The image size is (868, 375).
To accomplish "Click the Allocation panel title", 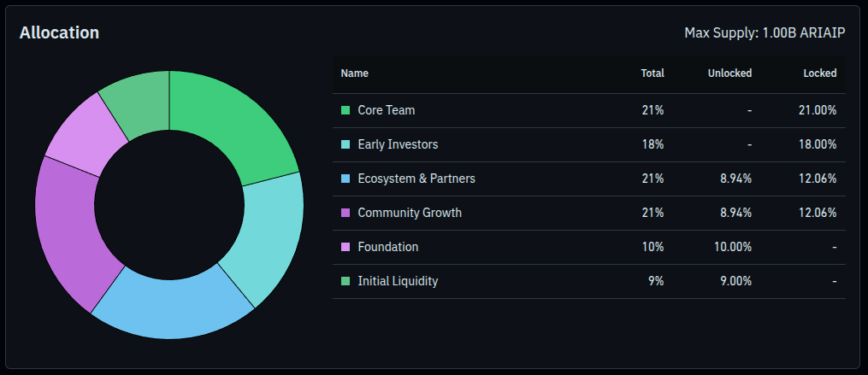I will [60, 32].
